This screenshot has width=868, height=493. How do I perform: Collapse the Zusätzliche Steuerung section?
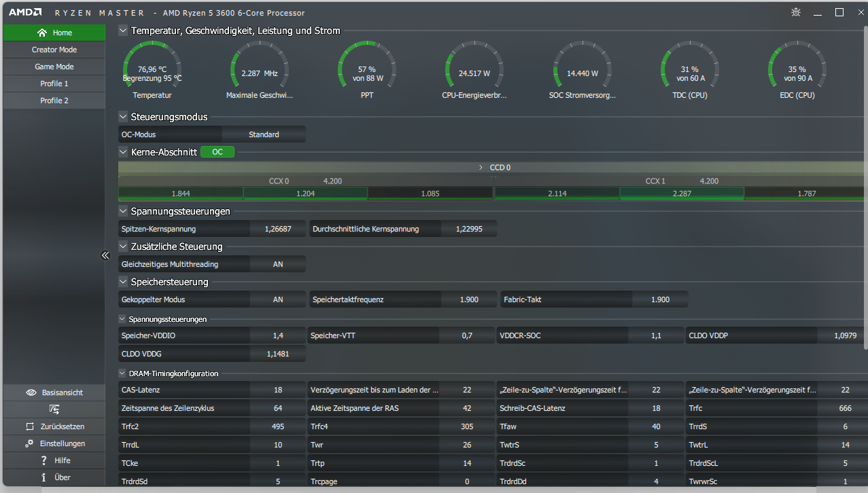point(123,246)
